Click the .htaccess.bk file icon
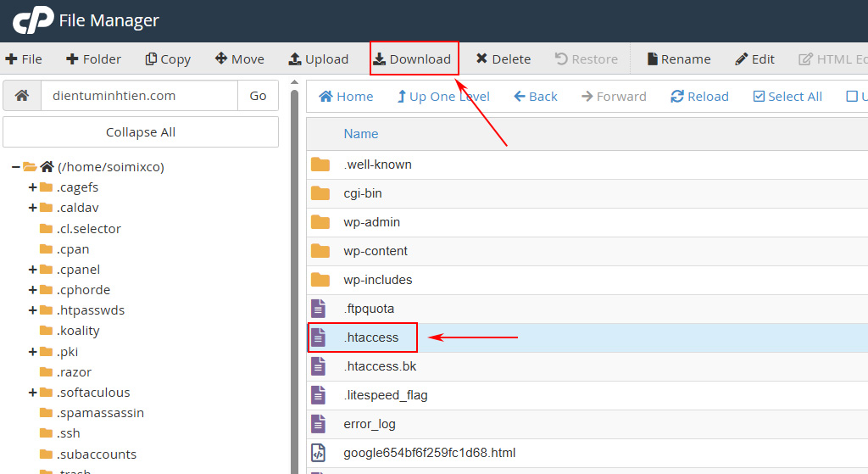This screenshot has height=474, width=868. (x=319, y=366)
